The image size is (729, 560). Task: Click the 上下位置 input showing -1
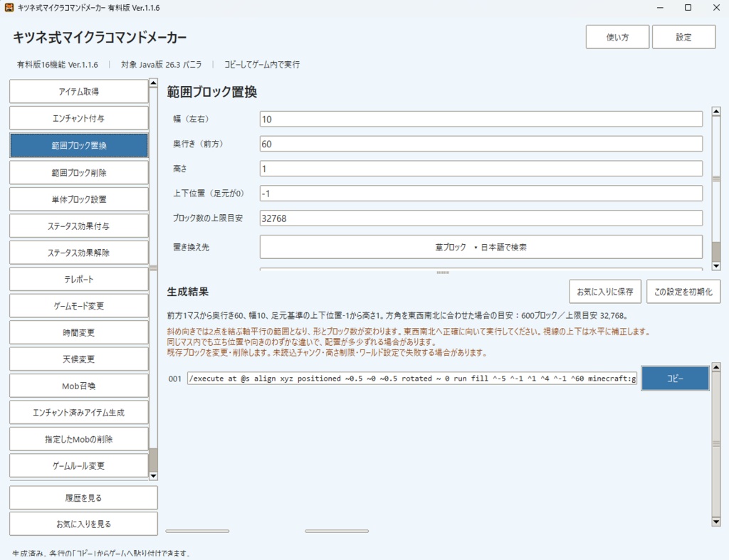click(481, 194)
